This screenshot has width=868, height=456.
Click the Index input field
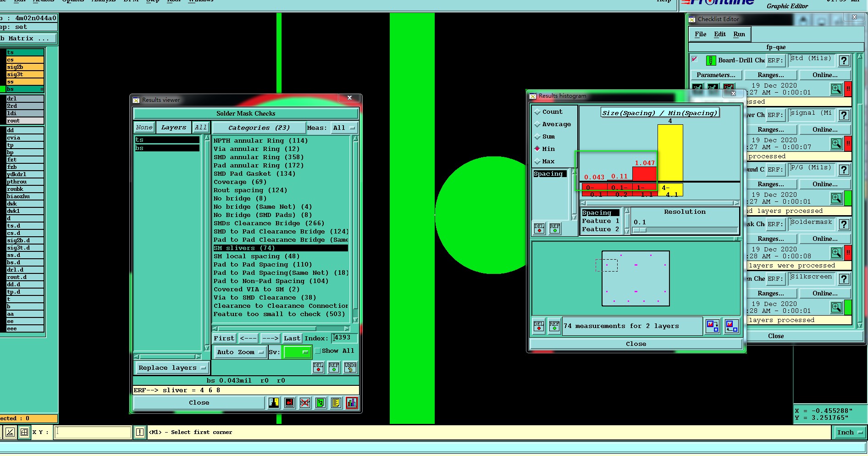point(344,338)
